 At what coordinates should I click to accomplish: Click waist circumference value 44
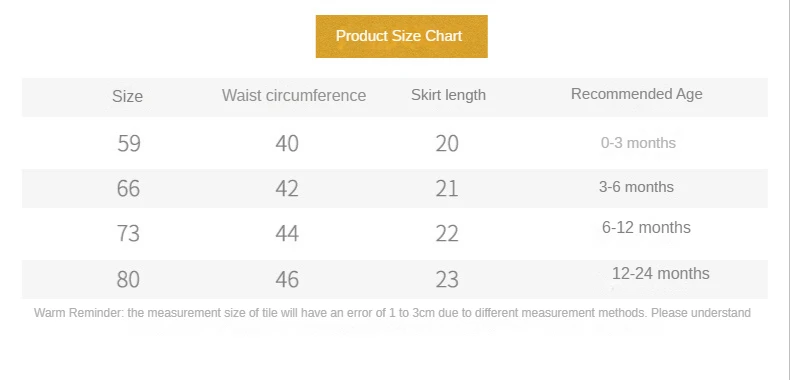287,234
